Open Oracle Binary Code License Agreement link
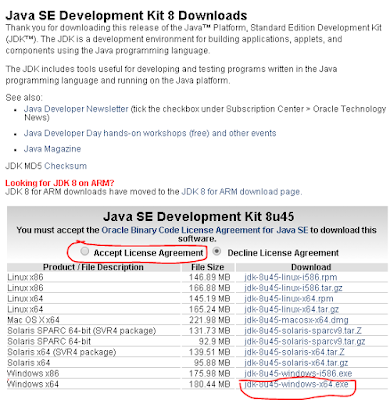Image resolution: width=390 pixels, height=400 pixels. pyautogui.click(x=205, y=230)
